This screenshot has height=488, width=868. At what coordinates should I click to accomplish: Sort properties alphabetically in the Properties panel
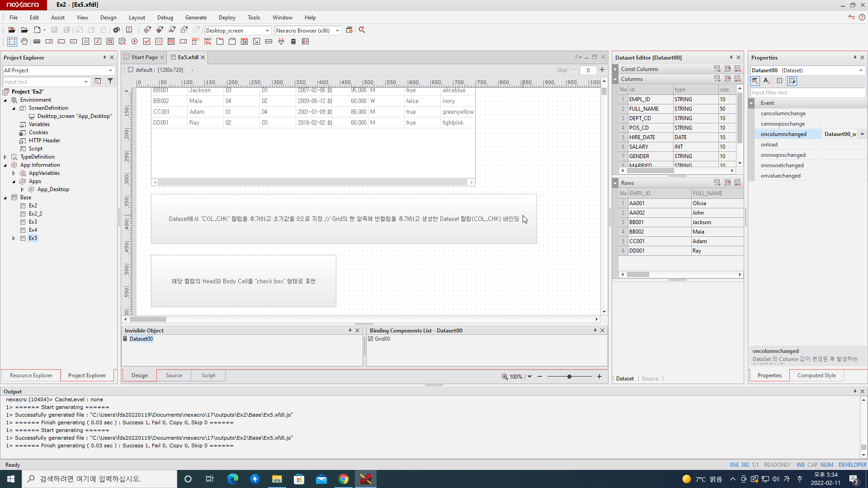[767, 81]
